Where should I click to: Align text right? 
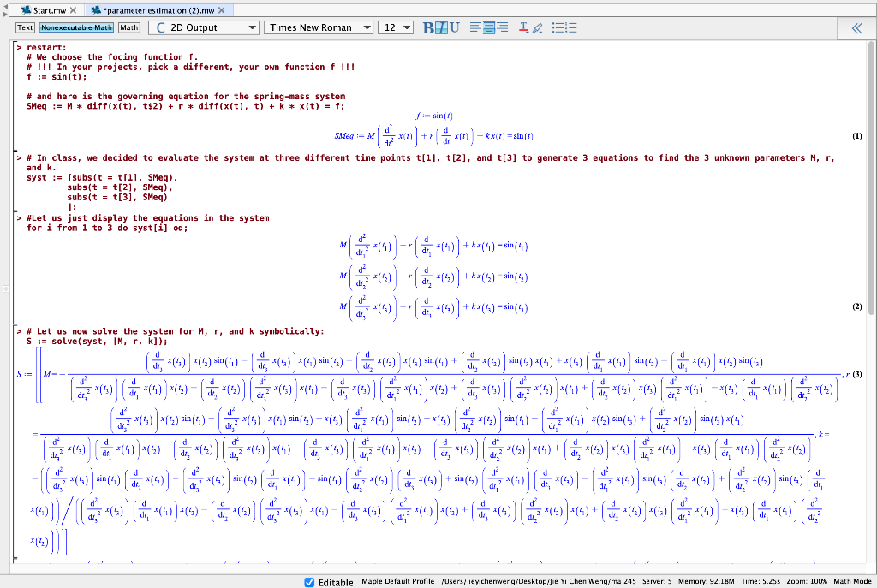(x=502, y=27)
